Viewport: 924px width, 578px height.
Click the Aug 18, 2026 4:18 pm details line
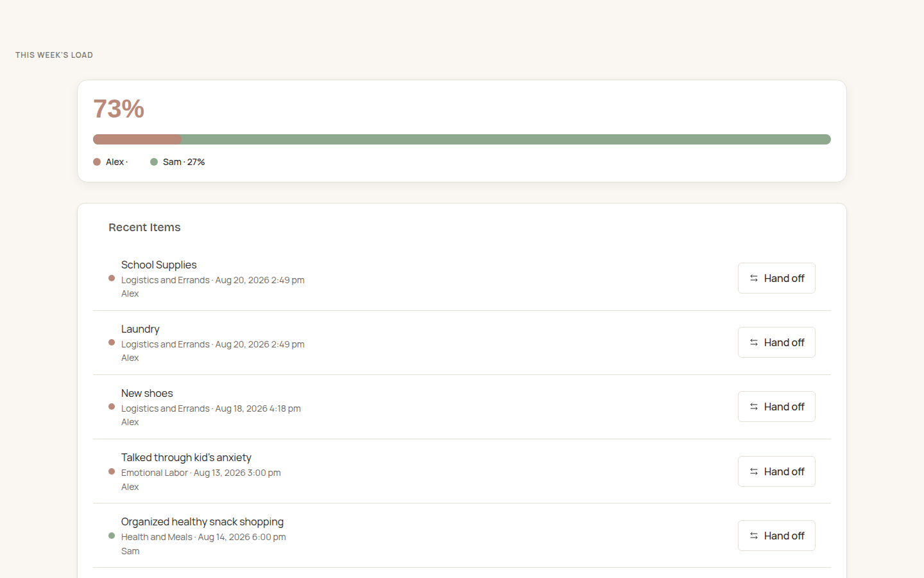click(x=210, y=408)
